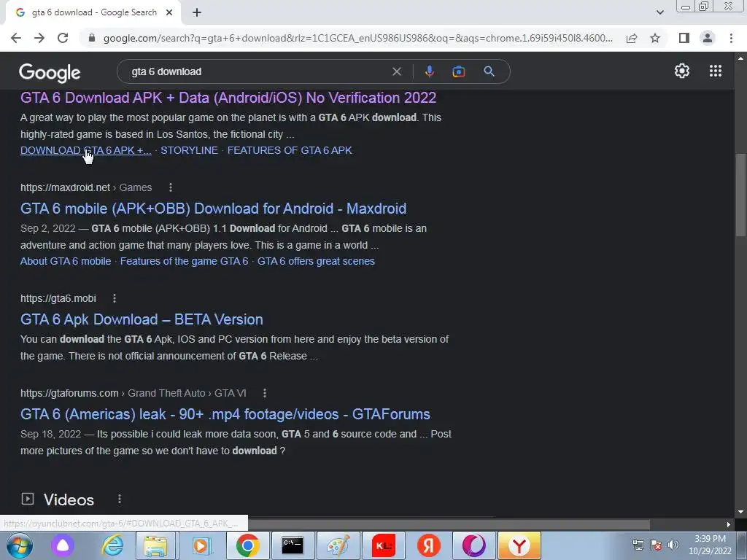Image resolution: width=747 pixels, height=560 pixels.
Task: Click the horizontal scrollbar right arrow
Action: coord(729,525)
